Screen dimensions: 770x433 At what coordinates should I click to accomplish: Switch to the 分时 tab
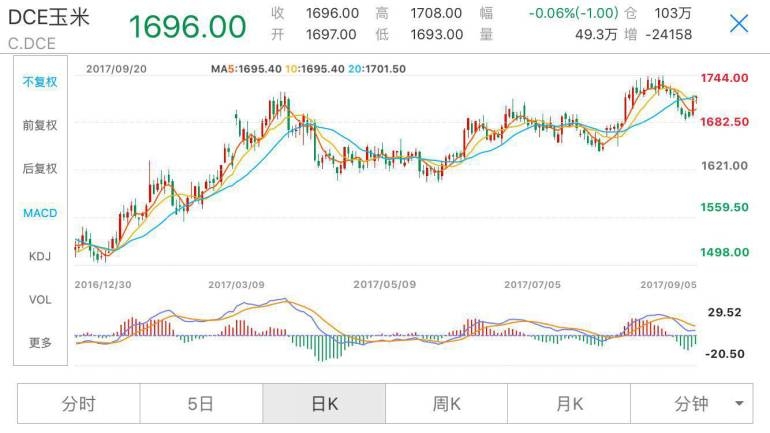coord(79,404)
